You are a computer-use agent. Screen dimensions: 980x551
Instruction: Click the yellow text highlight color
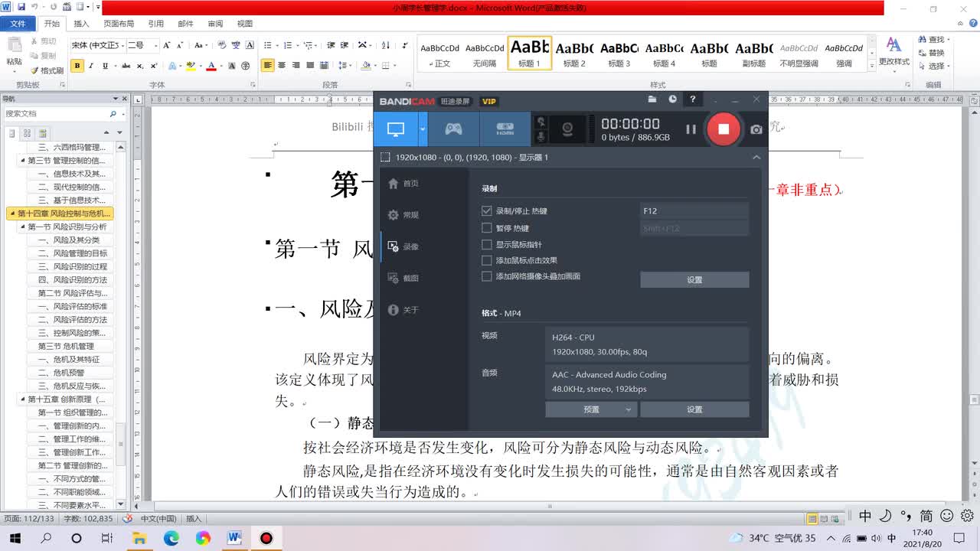(191, 67)
